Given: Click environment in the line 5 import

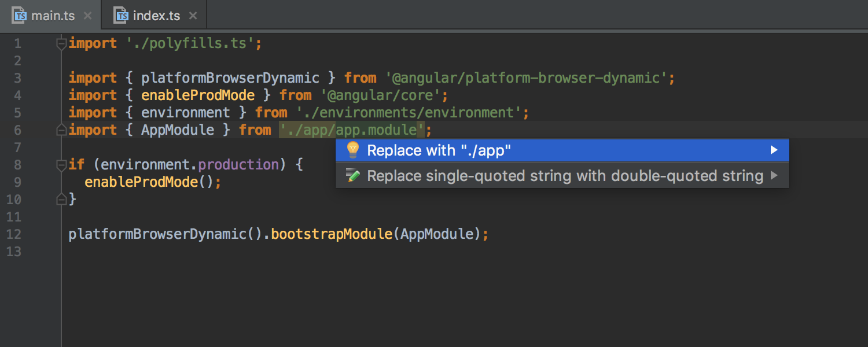Looking at the screenshot, I should [186, 113].
